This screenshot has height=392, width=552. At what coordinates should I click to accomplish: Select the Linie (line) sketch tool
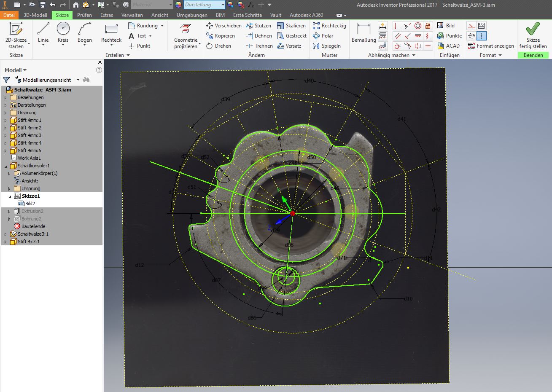[43, 33]
